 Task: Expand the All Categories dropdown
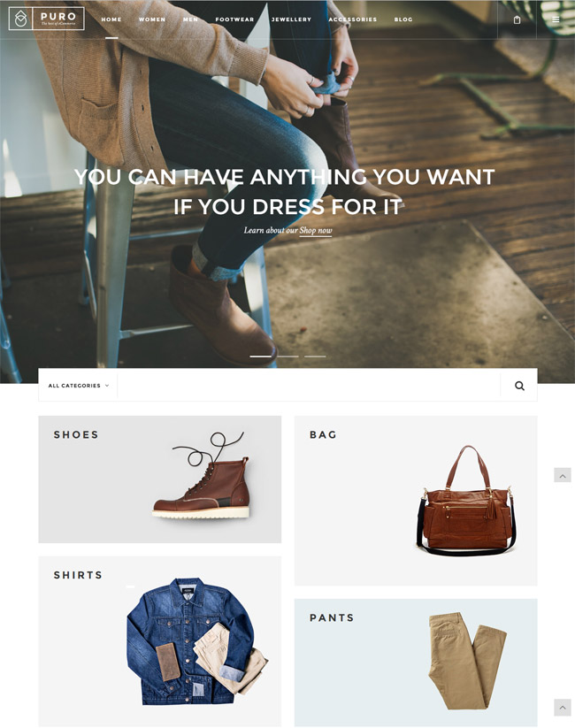point(78,386)
